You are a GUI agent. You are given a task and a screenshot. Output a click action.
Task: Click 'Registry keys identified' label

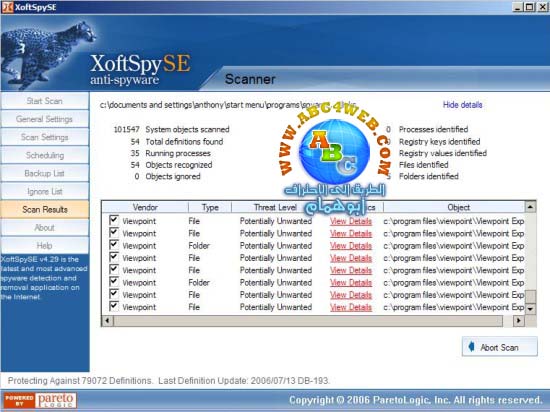click(x=440, y=142)
